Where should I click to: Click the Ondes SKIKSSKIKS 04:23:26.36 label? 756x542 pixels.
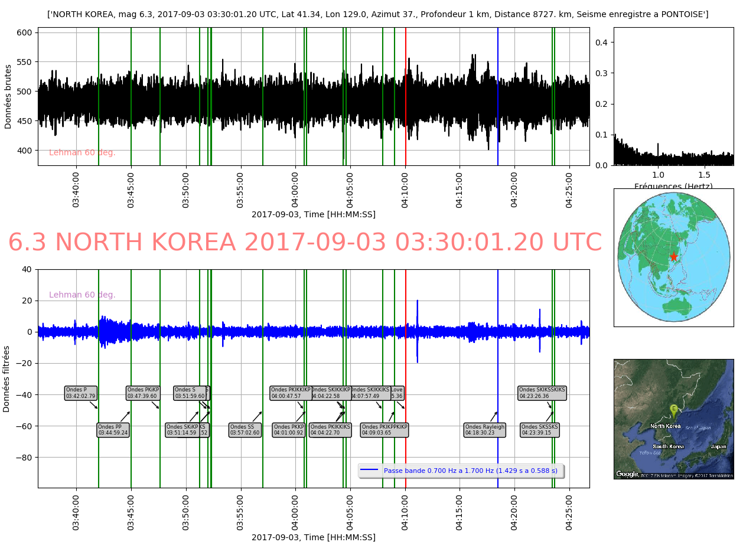542,393
